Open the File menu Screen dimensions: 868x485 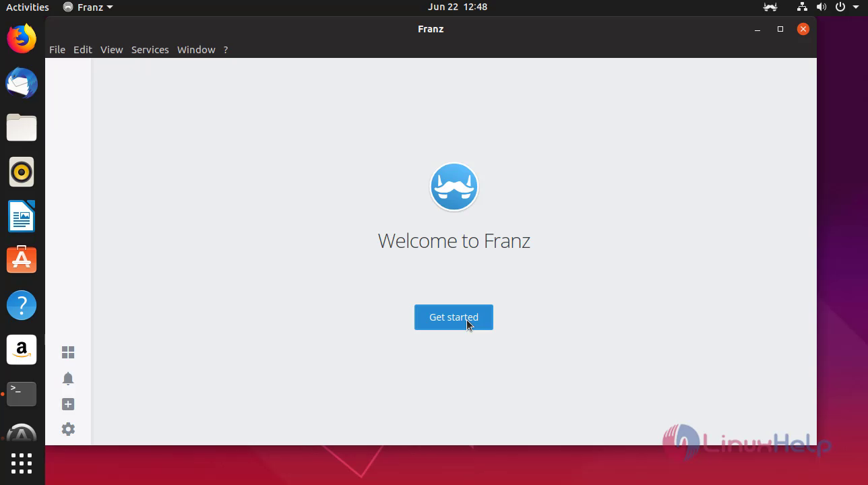[x=57, y=50]
